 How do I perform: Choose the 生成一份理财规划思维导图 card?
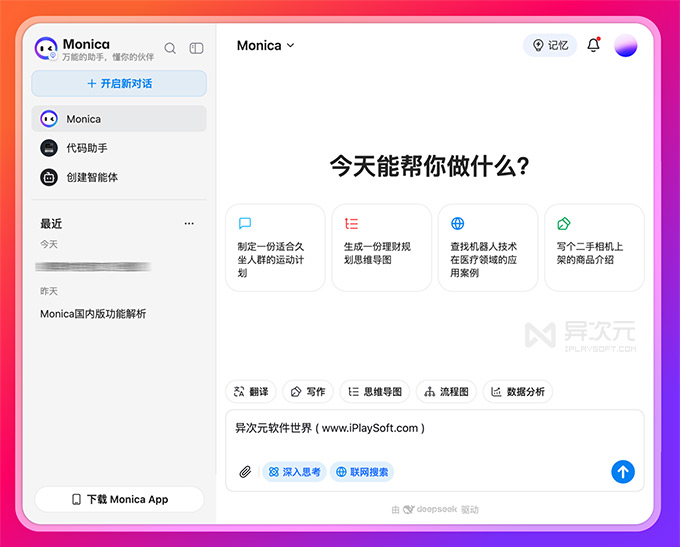[x=382, y=247]
